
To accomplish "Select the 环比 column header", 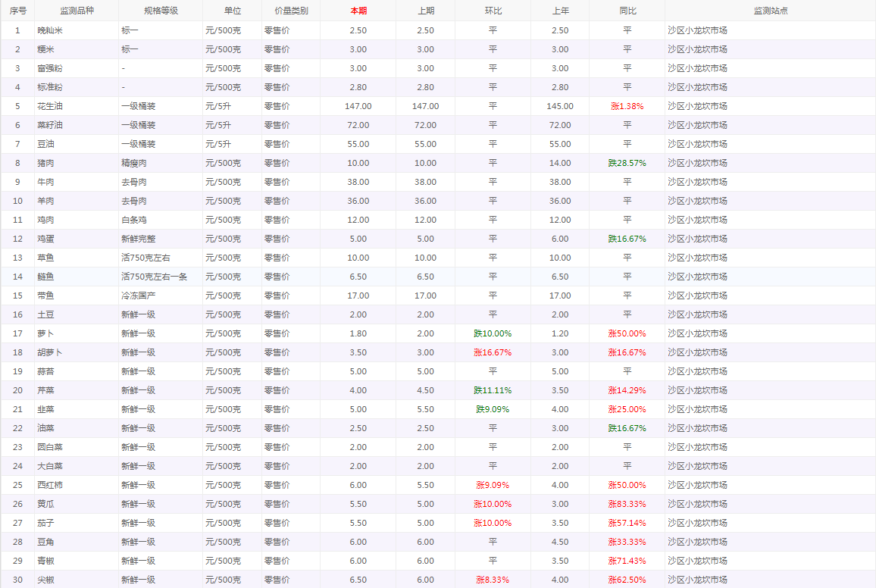I will [493, 11].
